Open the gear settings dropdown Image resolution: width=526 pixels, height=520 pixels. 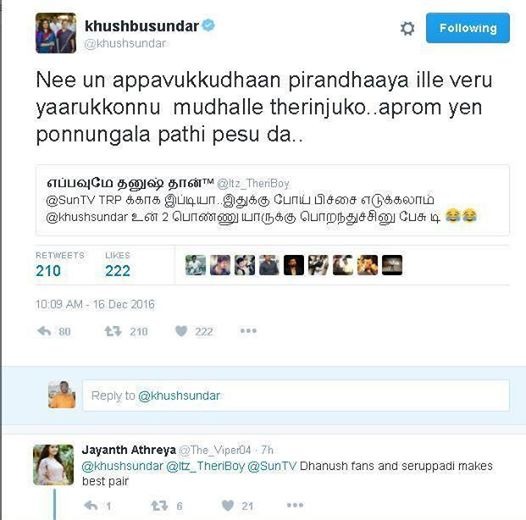[407, 28]
